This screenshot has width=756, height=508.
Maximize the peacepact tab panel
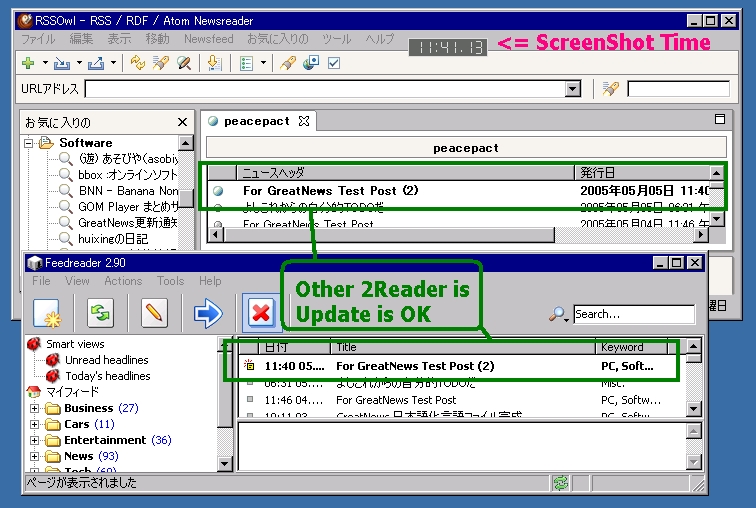(719, 119)
